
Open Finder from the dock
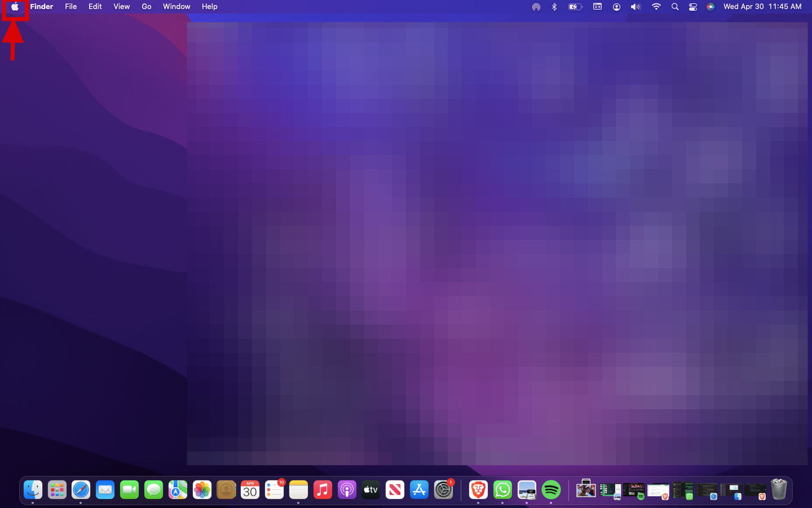[x=33, y=489]
